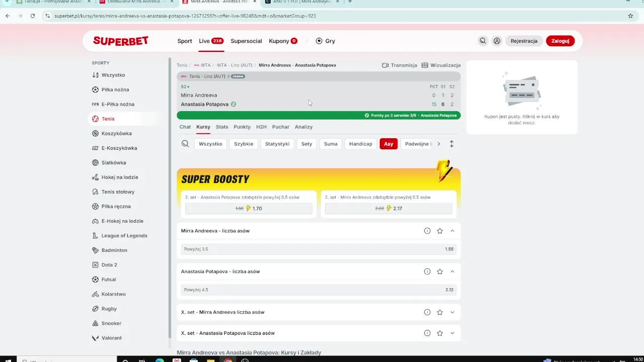
Task: Select League of Legends in sidebar
Action: (x=120, y=235)
